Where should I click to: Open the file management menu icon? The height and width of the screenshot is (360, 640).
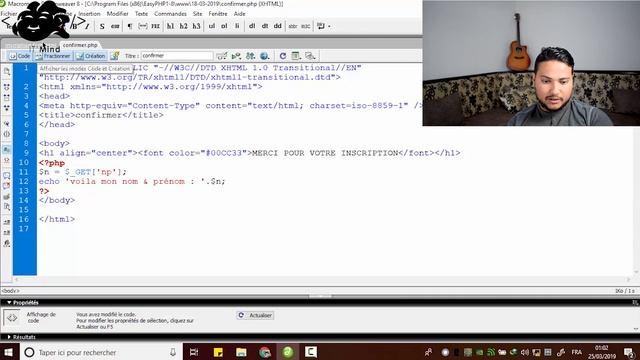point(250,56)
